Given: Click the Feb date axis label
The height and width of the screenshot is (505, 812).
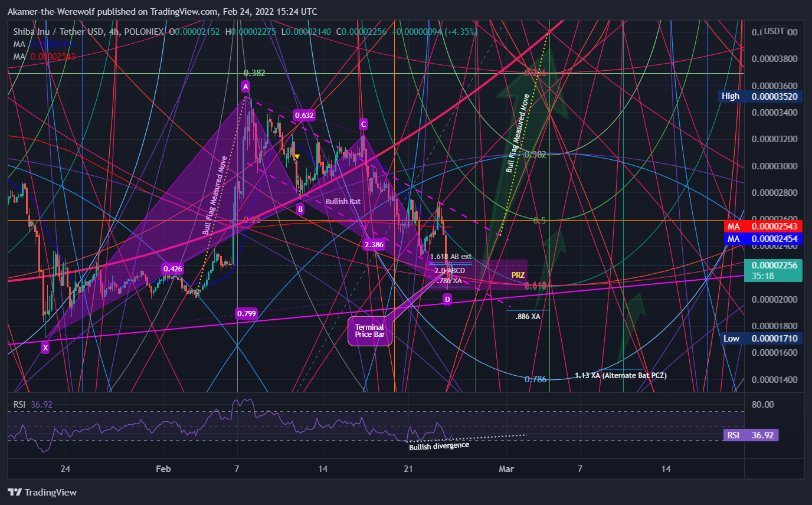Looking at the screenshot, I should click(163, 469).
